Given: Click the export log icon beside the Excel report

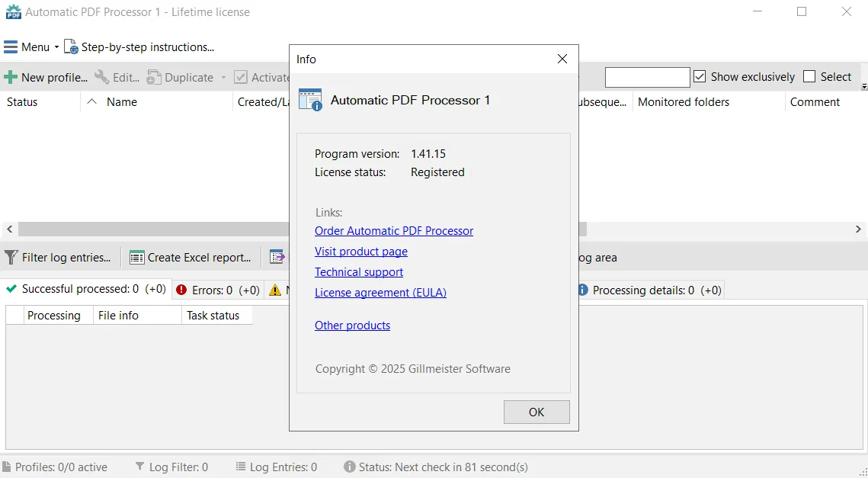Looking at the screenshot, I should [277, 257].
